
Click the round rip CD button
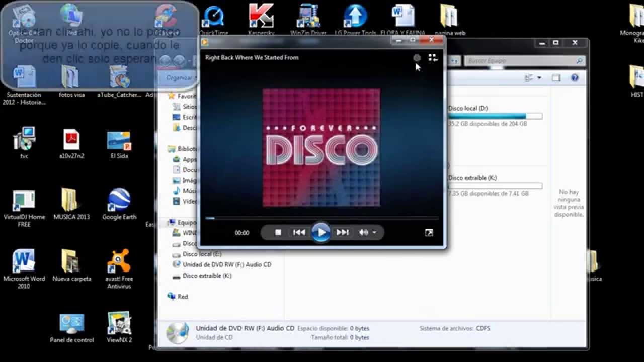coord(417,58)
